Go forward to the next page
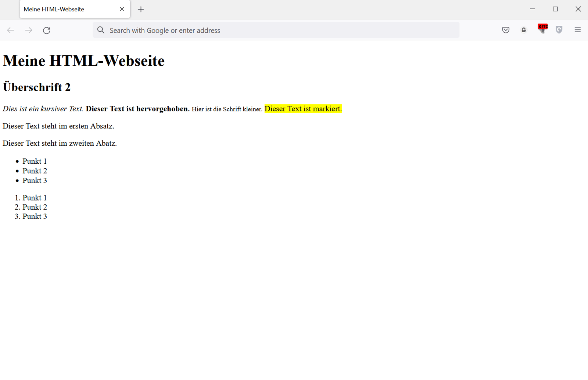The image size is (588, 380). coord(29,30)
